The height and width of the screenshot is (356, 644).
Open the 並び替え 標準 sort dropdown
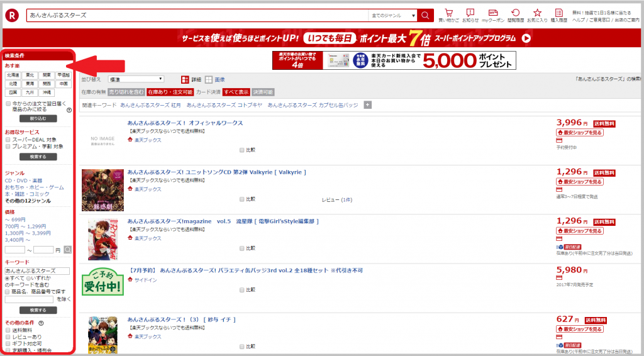click(136, 79)
